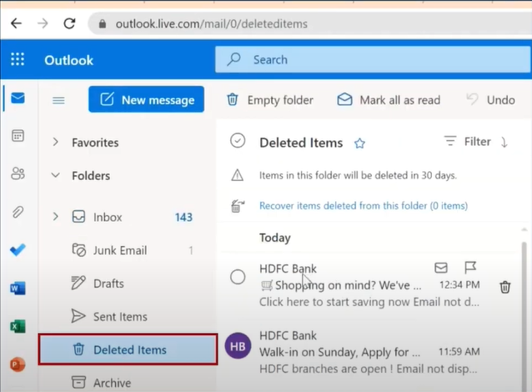532x392 pixels.
Task: Toggle the hamburger navigation pane icon
Action: pos(58,100)
